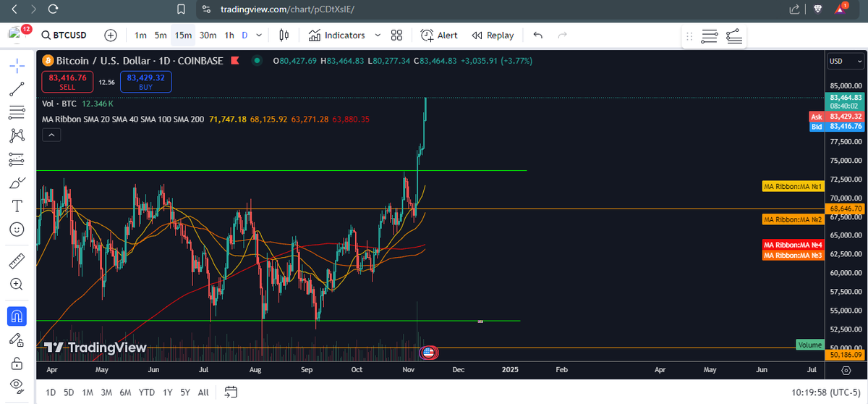Viewport: 868px width, 404px height.
Task: Select the brush drawing tool
Action: (17, 182)
